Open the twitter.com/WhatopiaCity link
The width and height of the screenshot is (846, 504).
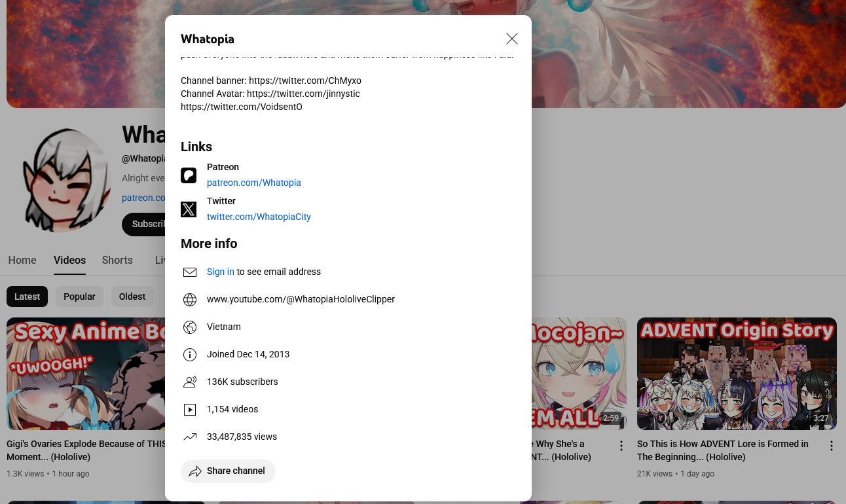259,217
